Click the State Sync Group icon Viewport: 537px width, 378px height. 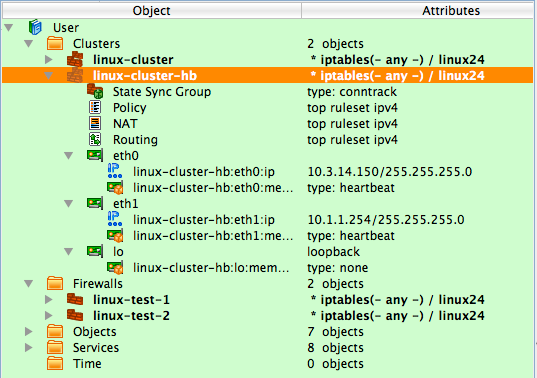[x=95, y=91]
